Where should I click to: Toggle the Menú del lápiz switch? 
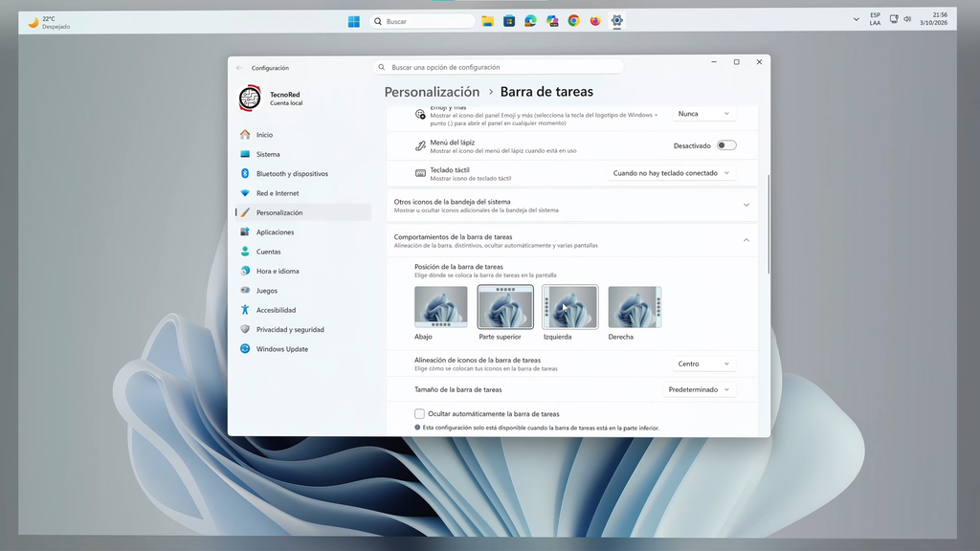click(726, 145)
